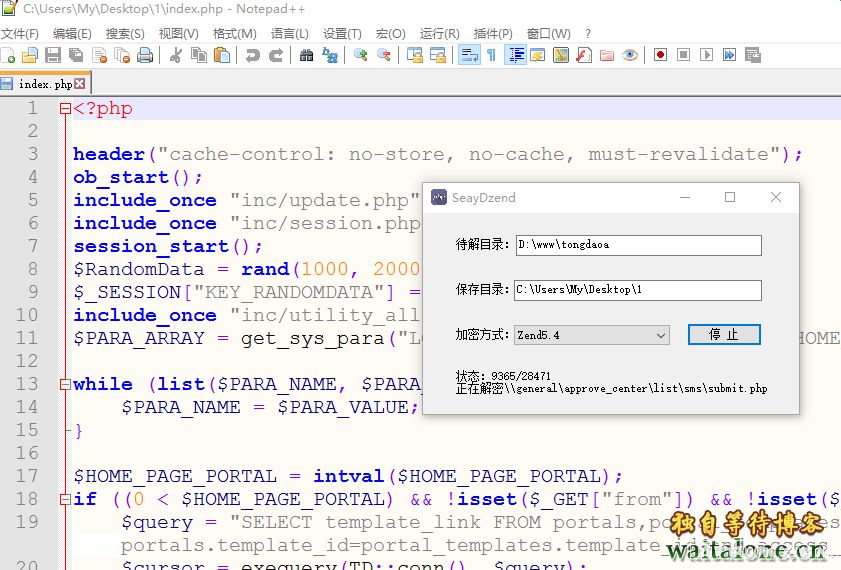Toggle synchronized horizontal scrolling
841x570 pixels.
point(438,55)
